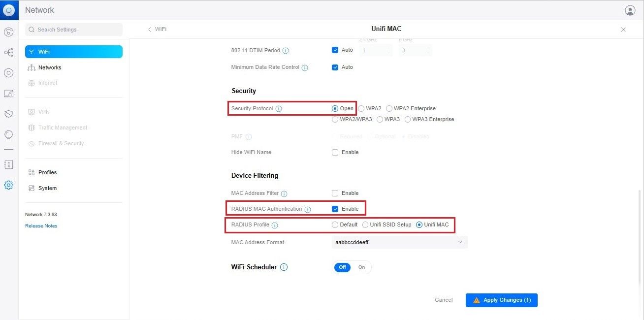Go back to WiFi list
Screen dimensions: 644x320
[x=157, y=30]
